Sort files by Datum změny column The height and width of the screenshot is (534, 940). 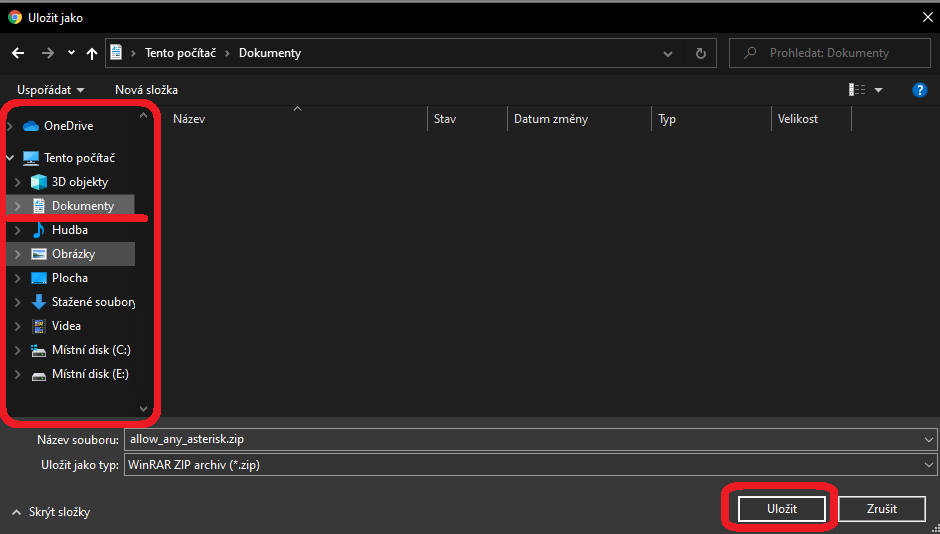(x=551, y=119)
